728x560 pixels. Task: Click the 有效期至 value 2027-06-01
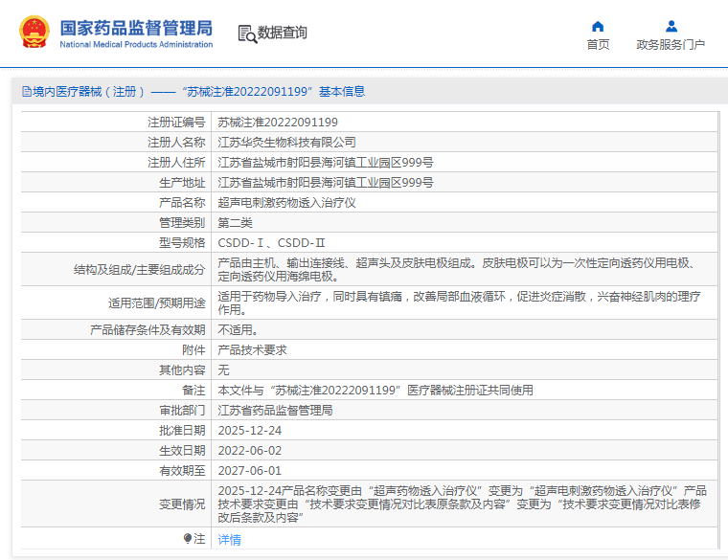pyautogui.click(x=250, y=471)
